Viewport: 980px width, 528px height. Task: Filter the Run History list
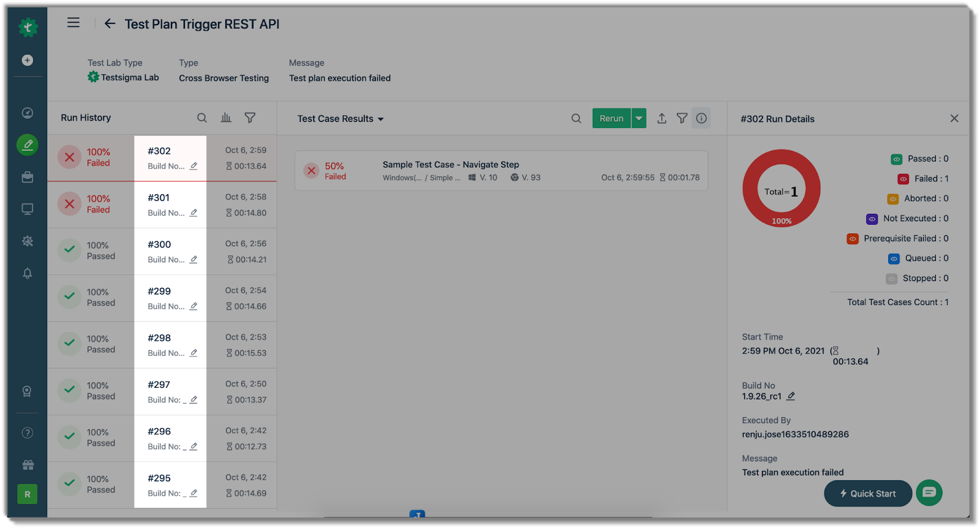point(250,118)
